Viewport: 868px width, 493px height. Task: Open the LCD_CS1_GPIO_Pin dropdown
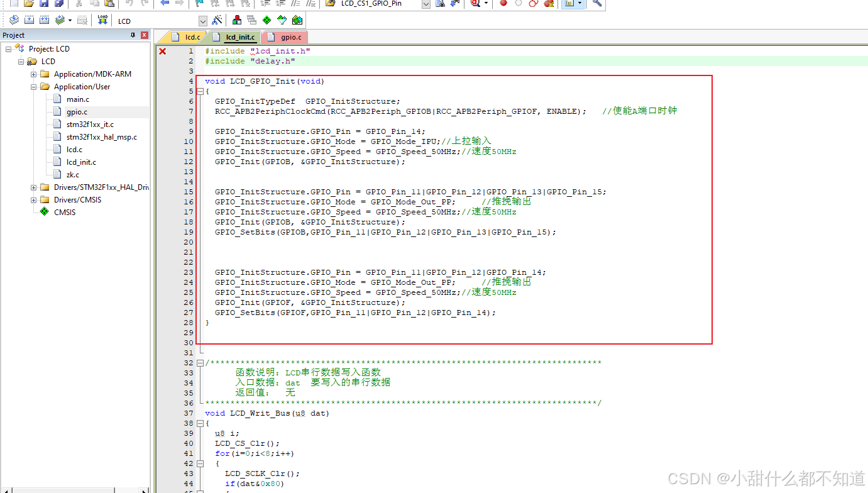[x=426, y=4]
